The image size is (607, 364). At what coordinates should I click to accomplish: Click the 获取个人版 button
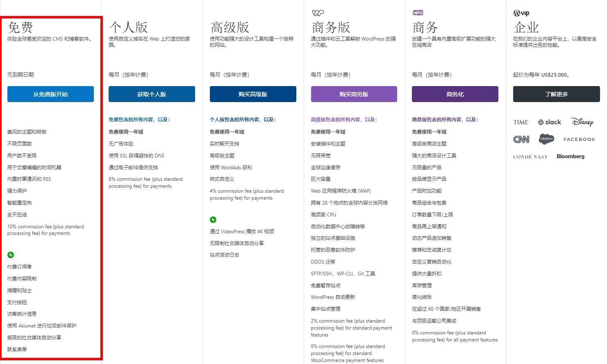[x=152, y=94]
